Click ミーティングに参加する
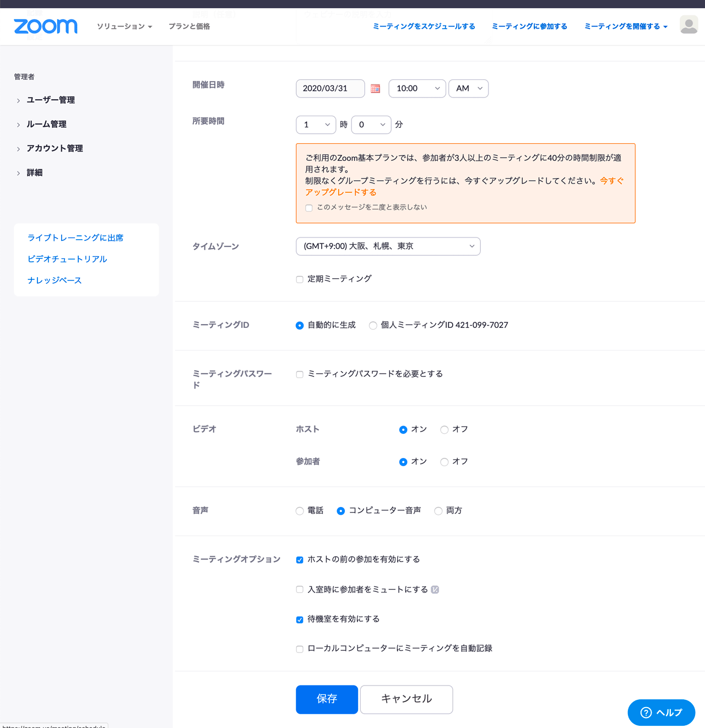 click(x=529, y=26)
